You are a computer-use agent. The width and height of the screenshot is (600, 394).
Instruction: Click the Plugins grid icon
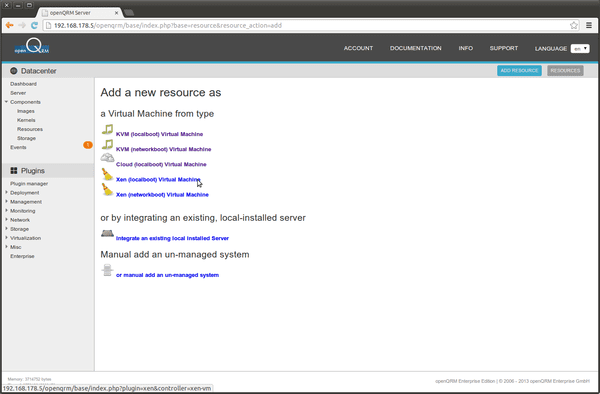tap(14, 171)
